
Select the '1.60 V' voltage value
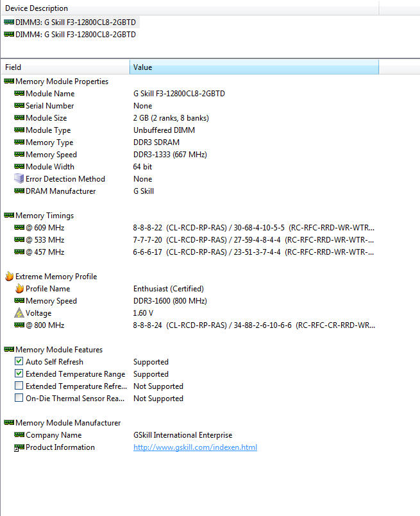(143, 313)
